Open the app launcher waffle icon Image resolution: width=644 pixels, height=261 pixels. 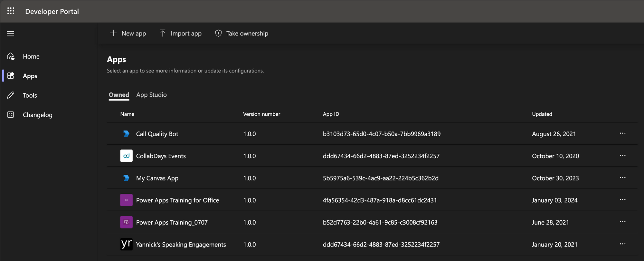pos(11,11)
